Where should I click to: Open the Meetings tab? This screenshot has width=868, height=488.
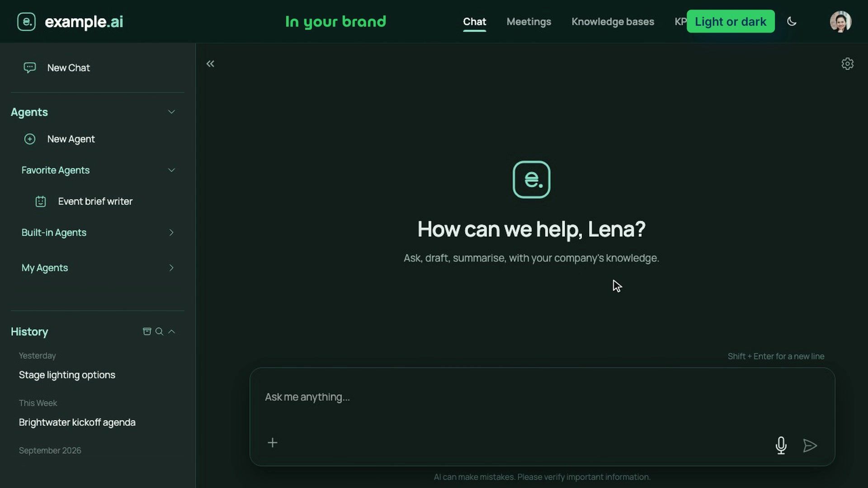click(528, 22)
